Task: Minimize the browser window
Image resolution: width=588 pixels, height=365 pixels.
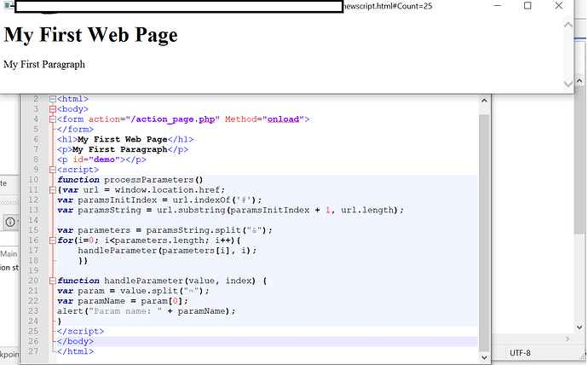Action: click(x=498, y=6)
